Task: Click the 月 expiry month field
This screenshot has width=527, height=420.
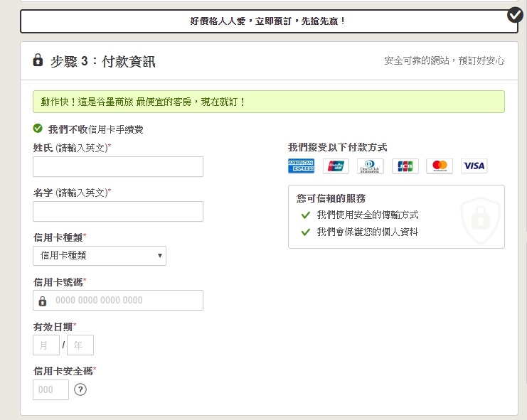Action: [x=46, y=345]
